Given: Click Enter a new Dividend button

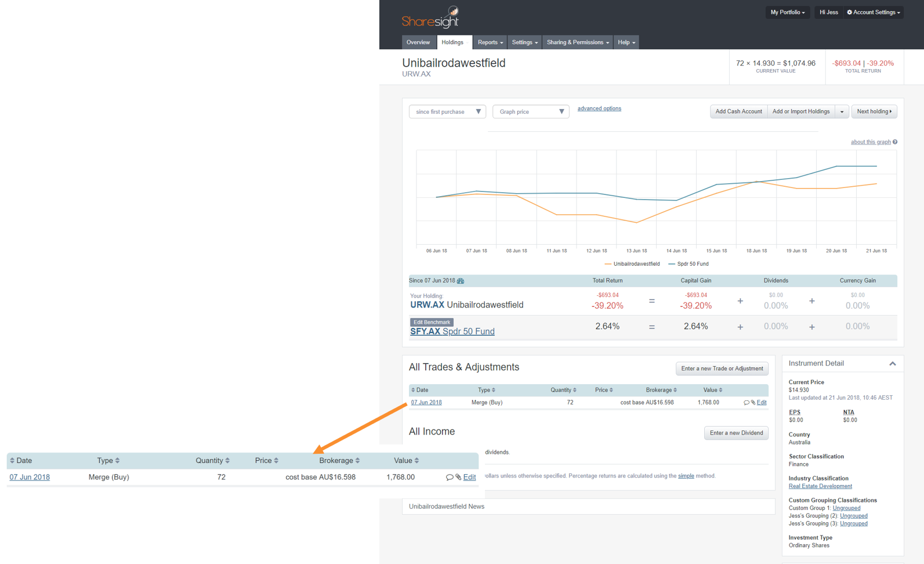Looking at the screenshot, I should [736, 433].
